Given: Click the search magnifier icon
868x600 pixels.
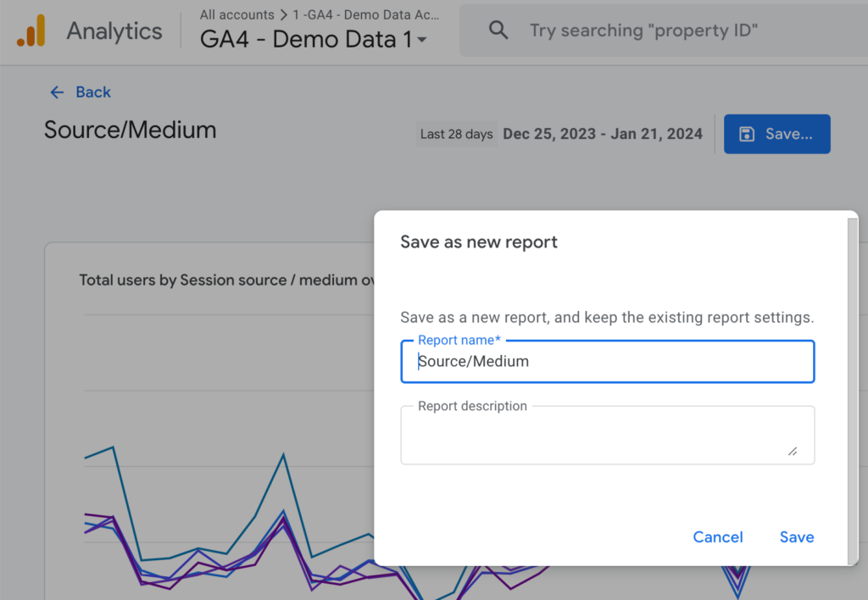Looking at the screenshot, I should [498, 30].
